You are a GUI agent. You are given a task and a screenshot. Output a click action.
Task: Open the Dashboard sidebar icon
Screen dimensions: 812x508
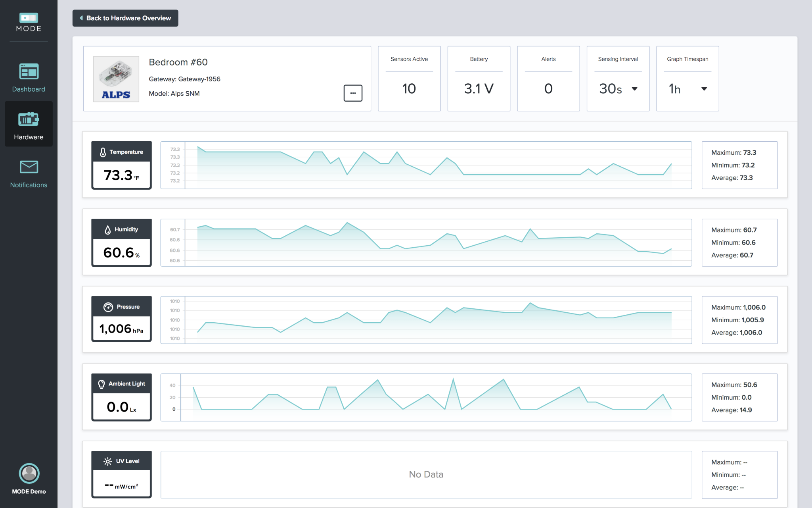pos(29,72)
